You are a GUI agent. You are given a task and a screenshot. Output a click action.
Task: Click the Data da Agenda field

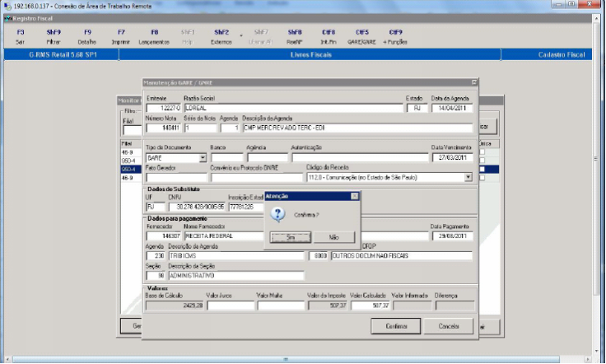pos(452,108)
